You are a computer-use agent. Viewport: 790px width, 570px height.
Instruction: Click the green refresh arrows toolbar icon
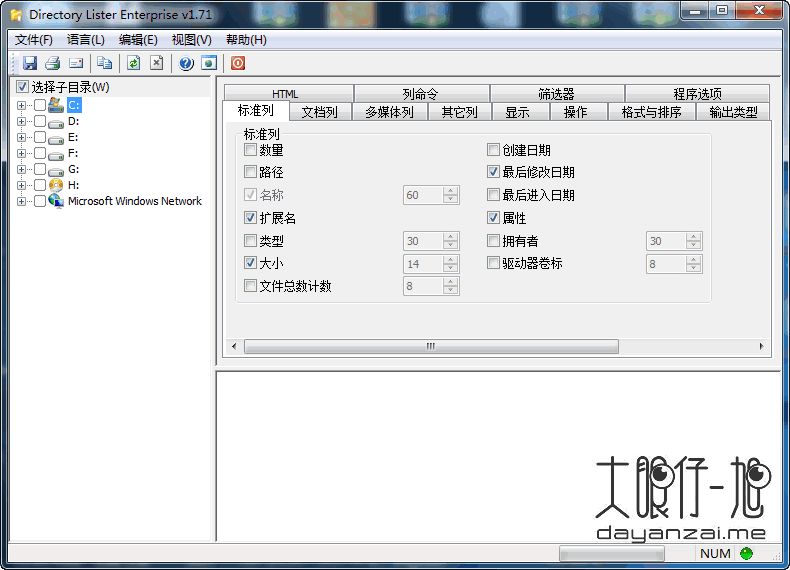[134, 63]
